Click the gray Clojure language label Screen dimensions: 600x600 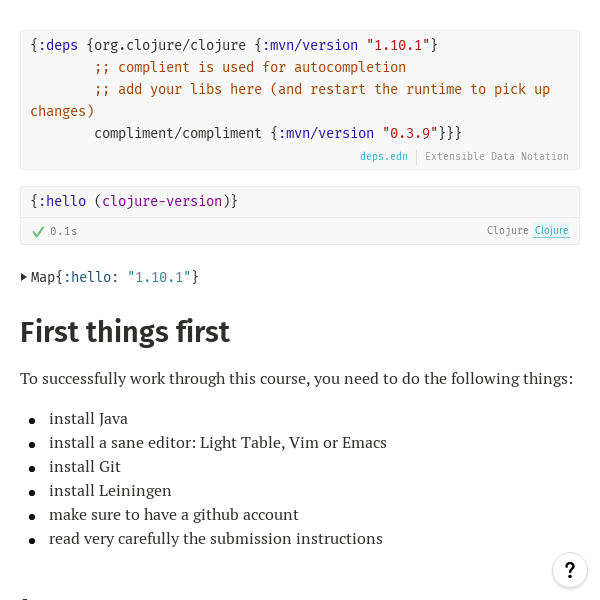507,231
